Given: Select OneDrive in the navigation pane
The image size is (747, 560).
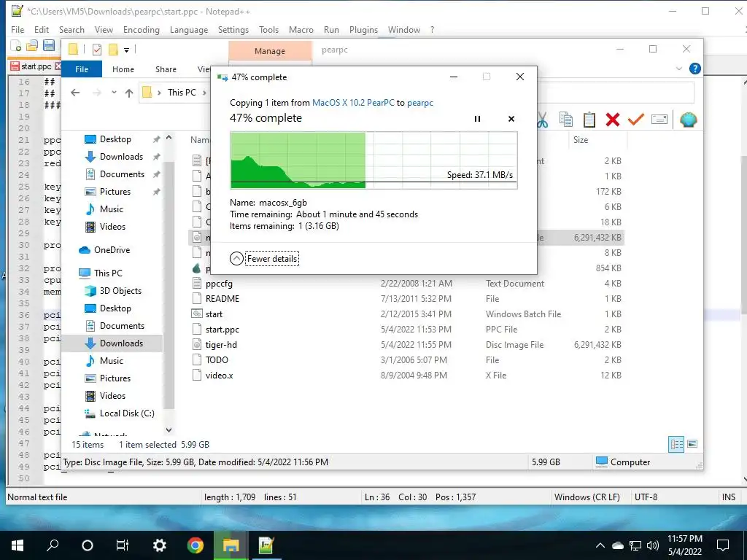Looking at the screenshot, I should click(x=112, y=250).
